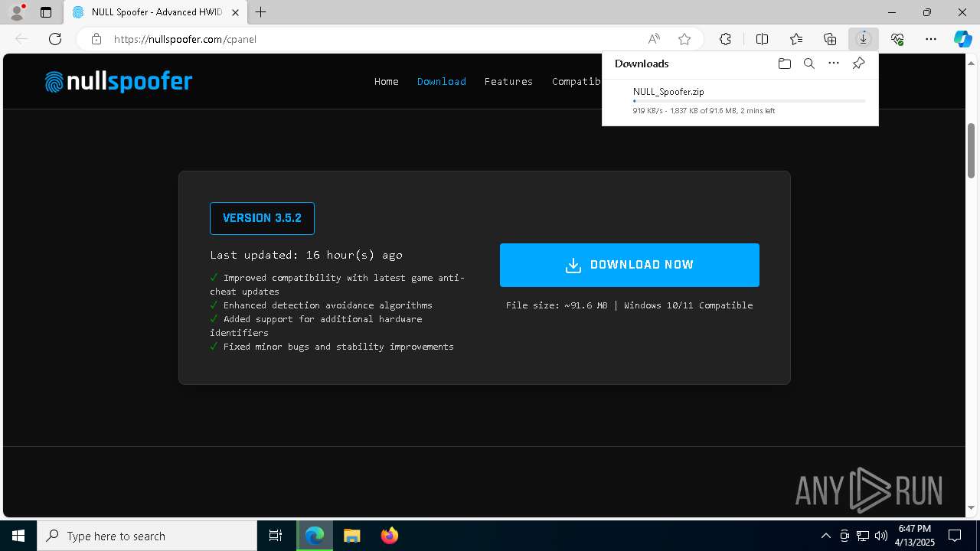Open the Copilot sidebar icon

pos(962,39)
